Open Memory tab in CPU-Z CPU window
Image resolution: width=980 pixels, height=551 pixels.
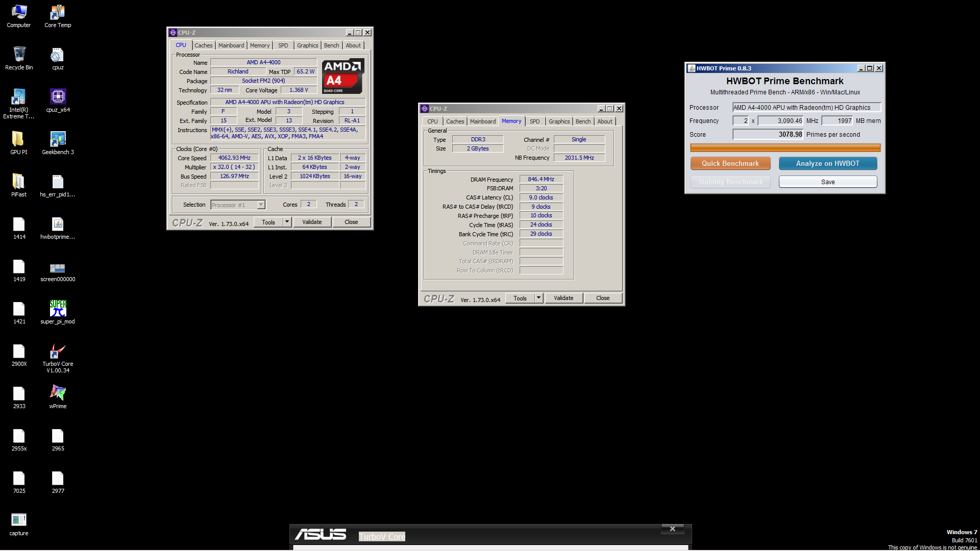coord(260,45)
